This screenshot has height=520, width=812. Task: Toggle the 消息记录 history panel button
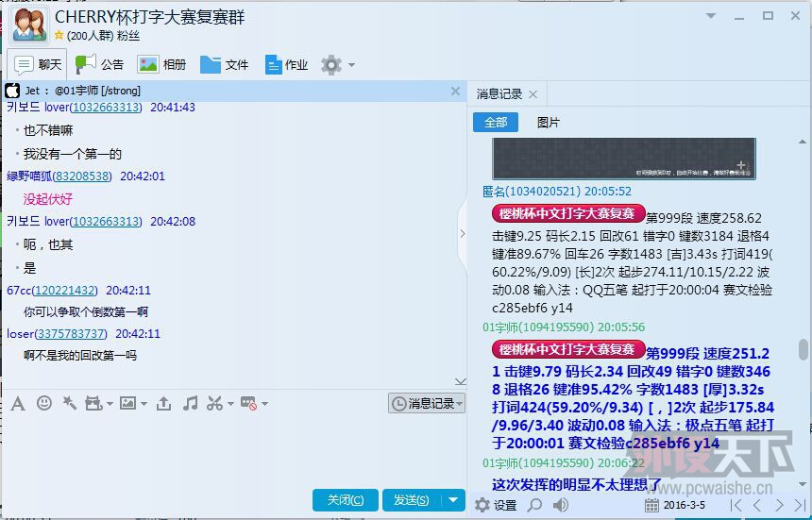[x=426, y=404]
